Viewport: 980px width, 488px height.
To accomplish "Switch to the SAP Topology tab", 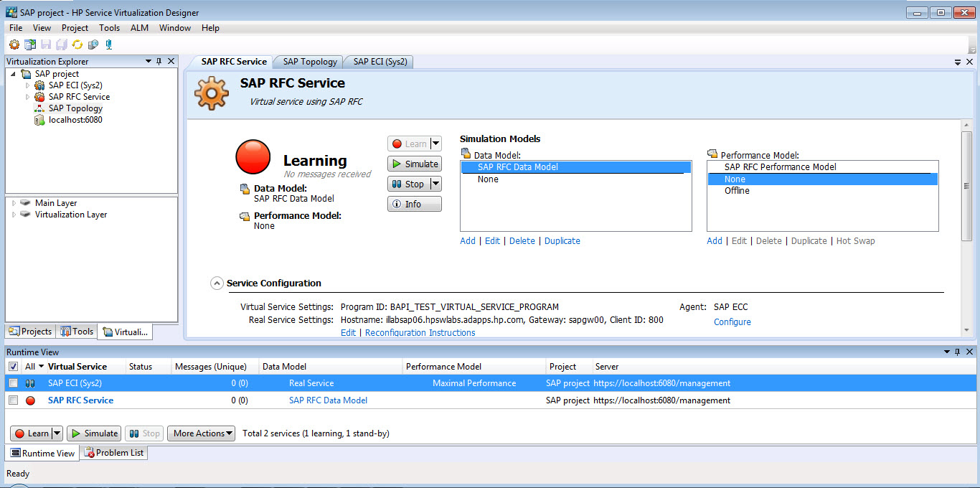I will coord(310,62).
